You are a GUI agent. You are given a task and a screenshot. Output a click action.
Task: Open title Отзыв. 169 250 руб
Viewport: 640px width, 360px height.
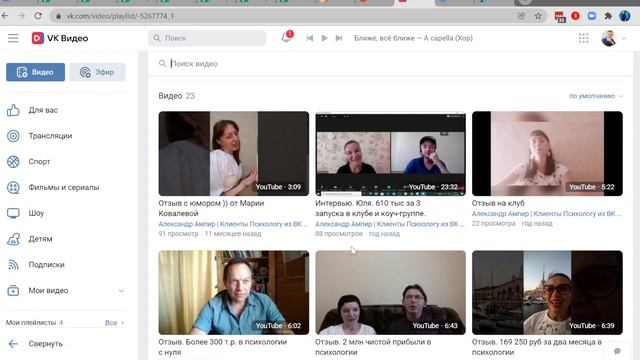coord(537,347)
